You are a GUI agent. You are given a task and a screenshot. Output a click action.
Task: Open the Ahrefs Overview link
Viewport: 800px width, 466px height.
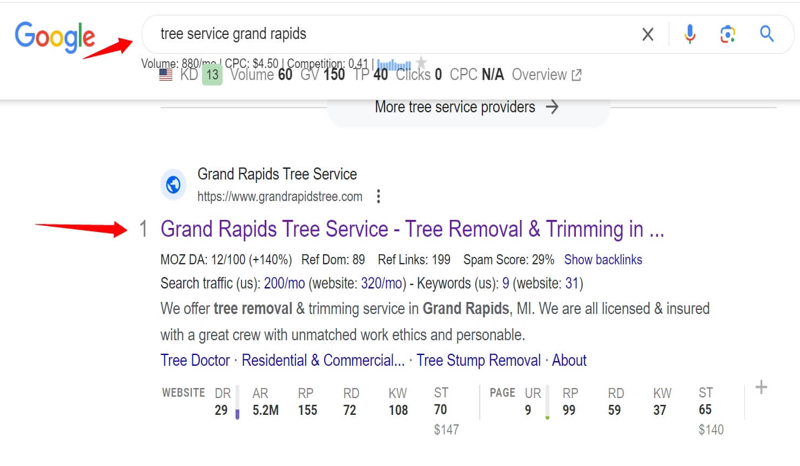pyautogui.click(x=546, y=75)
